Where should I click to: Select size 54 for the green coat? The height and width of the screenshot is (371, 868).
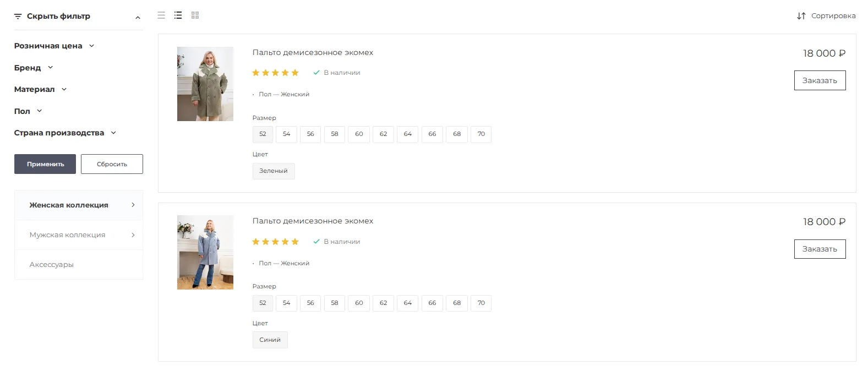point(286,134)
